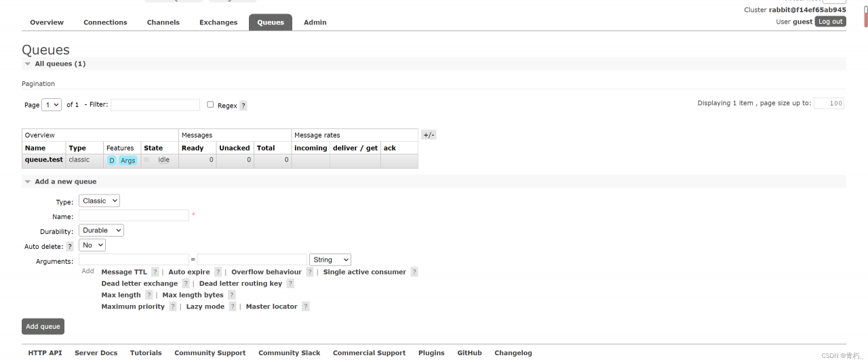Open the Durability dropdown

click(x=101, y=230)
